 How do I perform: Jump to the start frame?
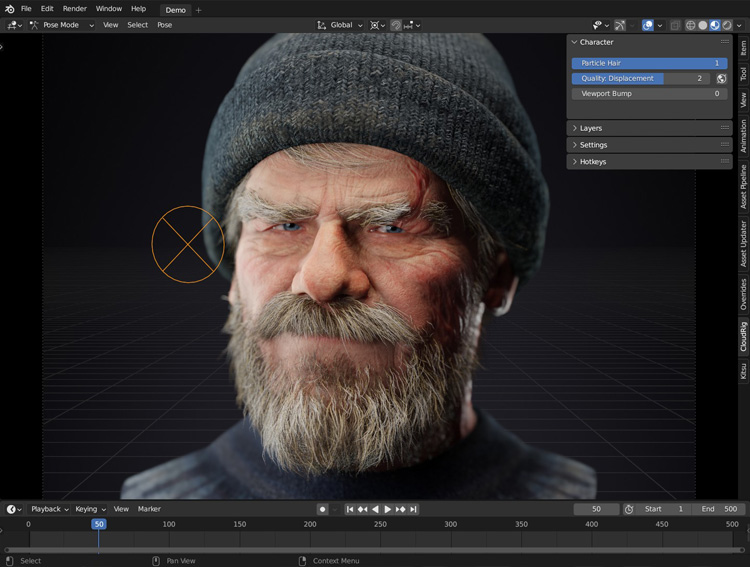350,509
